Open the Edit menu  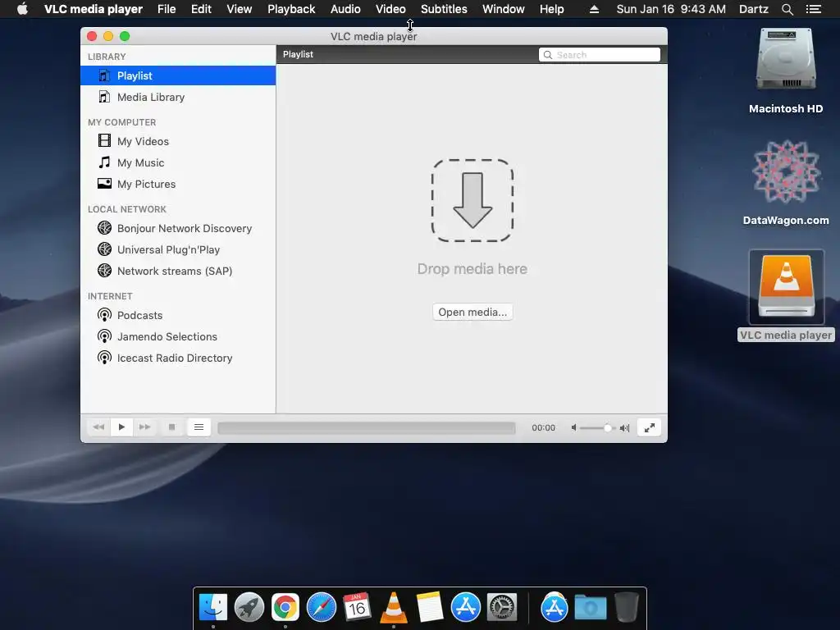coord(202,9)
